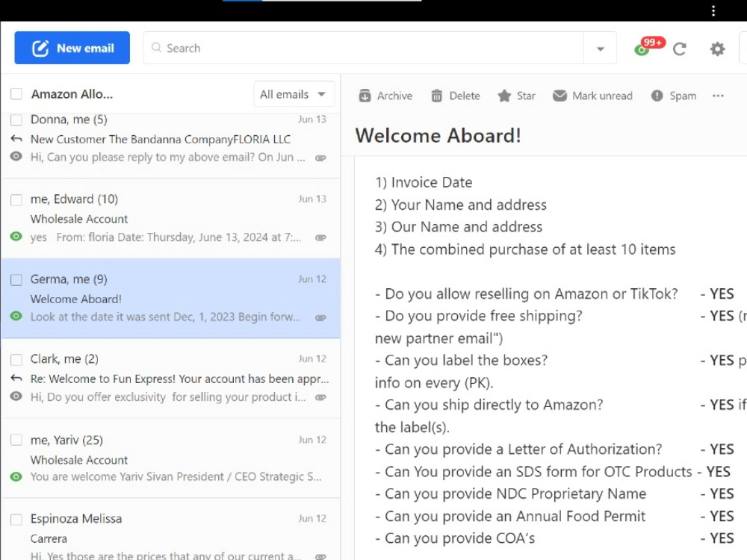Click 'Do you provide free shipping?' line
This screenshot has width=747, height=560.
click(x=478, y=316)
